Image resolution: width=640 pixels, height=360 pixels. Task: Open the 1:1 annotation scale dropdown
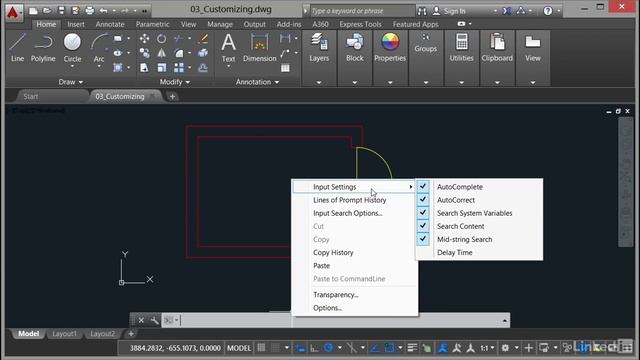coord(487,348)
